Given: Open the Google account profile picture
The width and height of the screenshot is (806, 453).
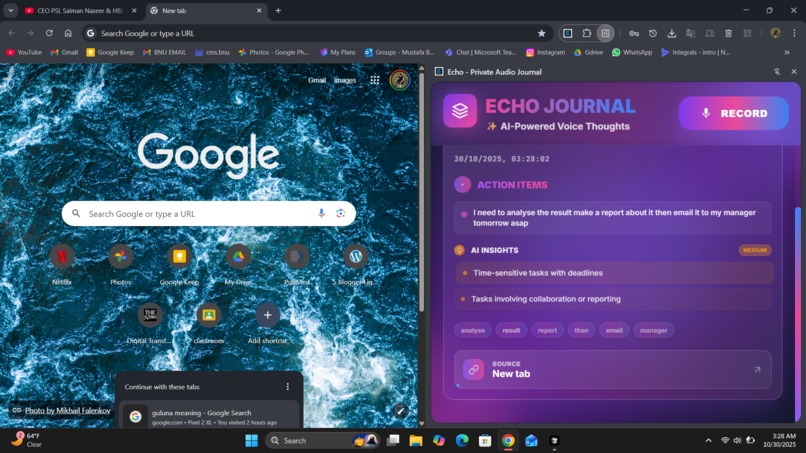Looking at the screenshot, I should (x=399, y=80).
